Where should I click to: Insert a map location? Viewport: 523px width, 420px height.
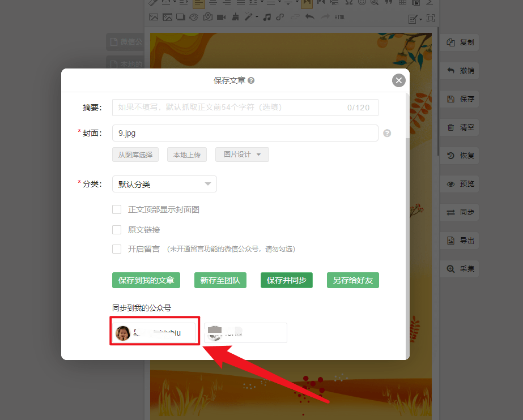pos(208,16)
